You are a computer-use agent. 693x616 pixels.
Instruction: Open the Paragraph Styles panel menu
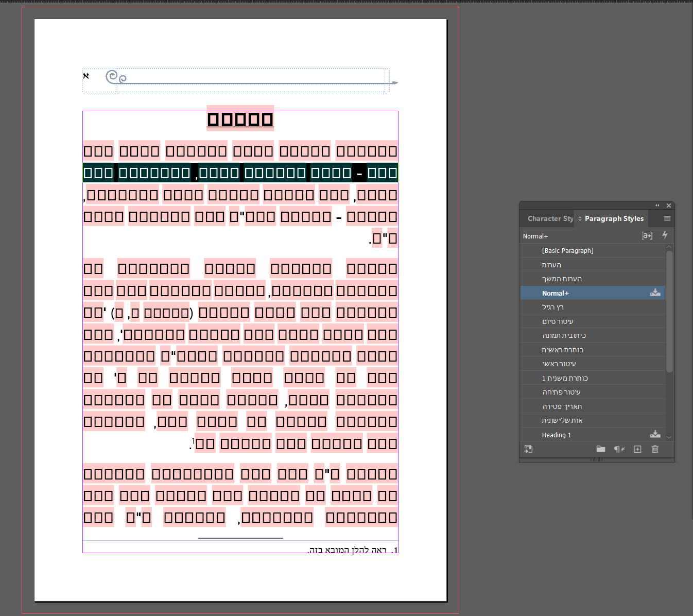click(667, 218)
